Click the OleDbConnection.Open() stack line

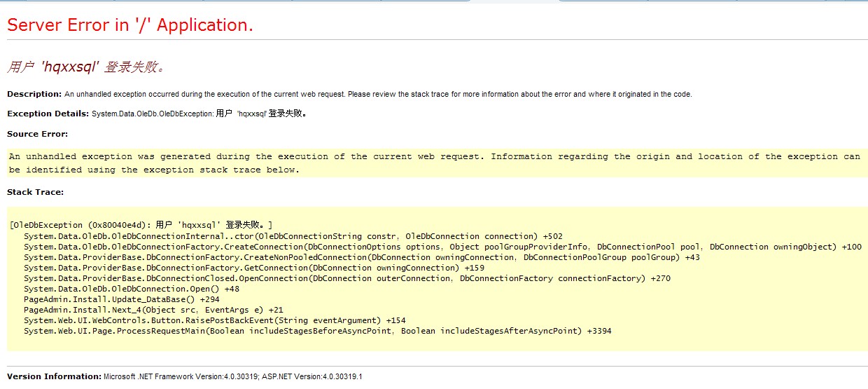(131, 289)
